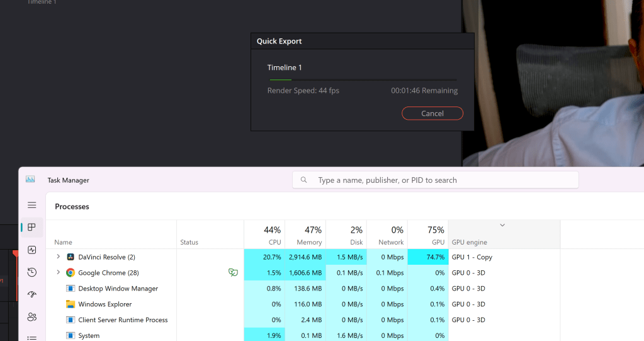Expand the Google Chrome (28) process group
Screen dimensions: 644x341
[59, 272]
